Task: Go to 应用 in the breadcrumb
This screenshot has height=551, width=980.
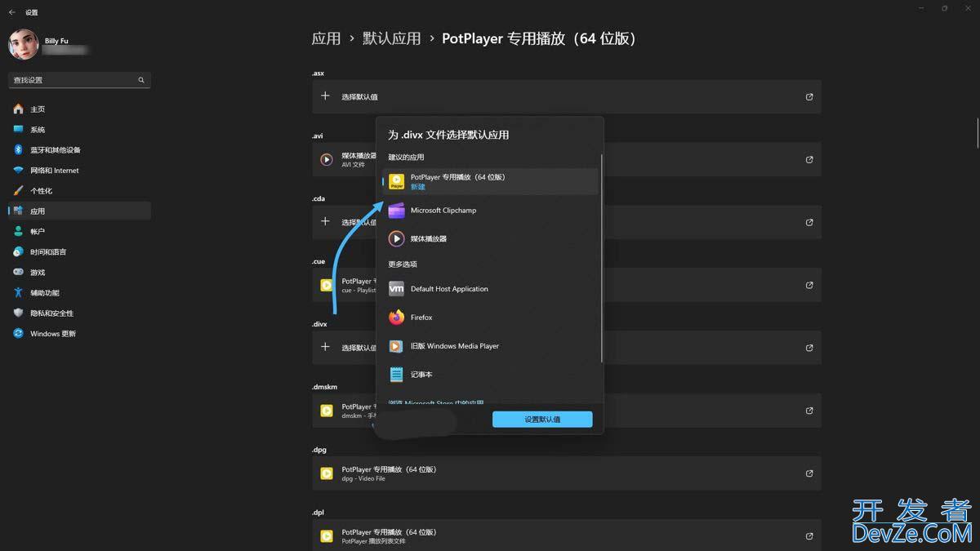Action: click(x=326, y=38)
